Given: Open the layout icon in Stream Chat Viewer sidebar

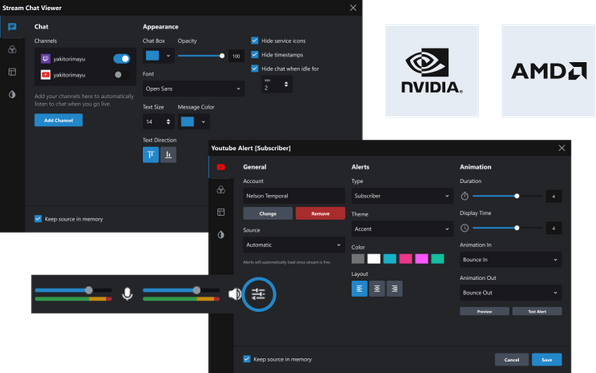Looking at the screenshot, I should pyautogui.click(x=12, y=72).
